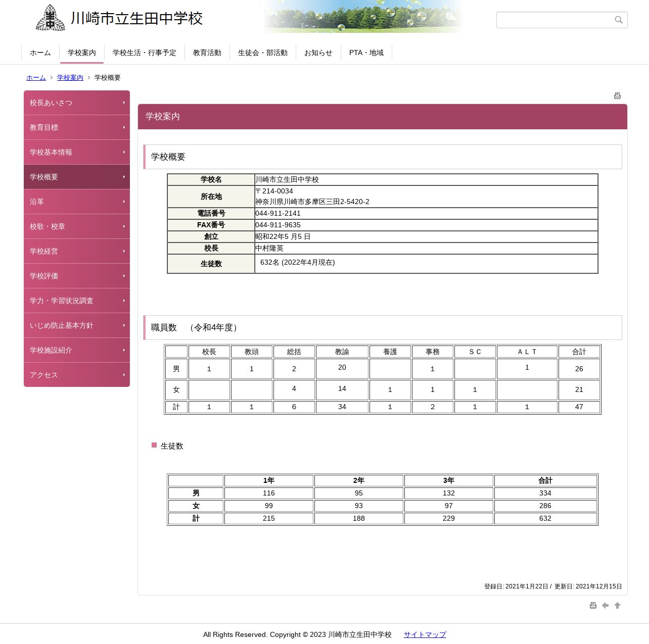Click the student total cell 632

(545, 518)
